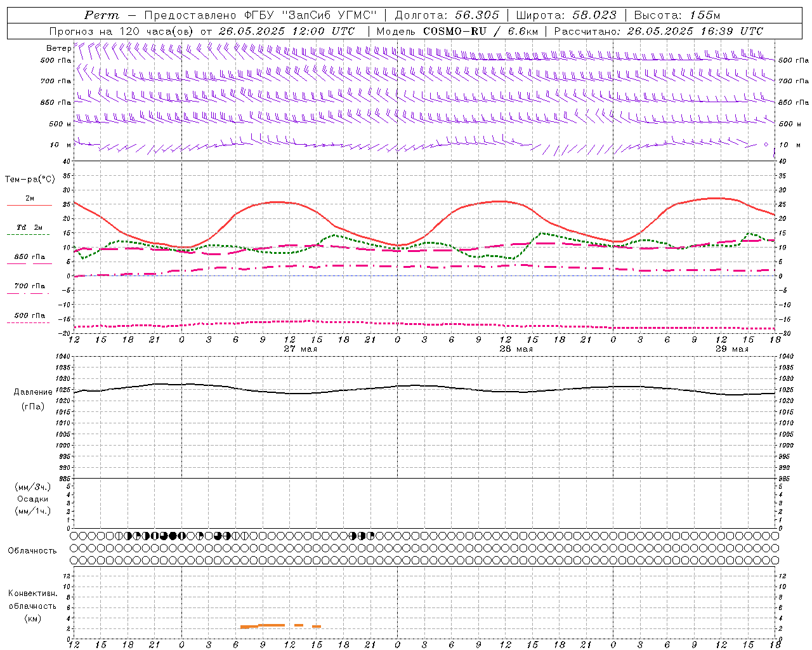Click the '(км)' unit label
This screenshot has height=650, width=812.
point(32,618)
